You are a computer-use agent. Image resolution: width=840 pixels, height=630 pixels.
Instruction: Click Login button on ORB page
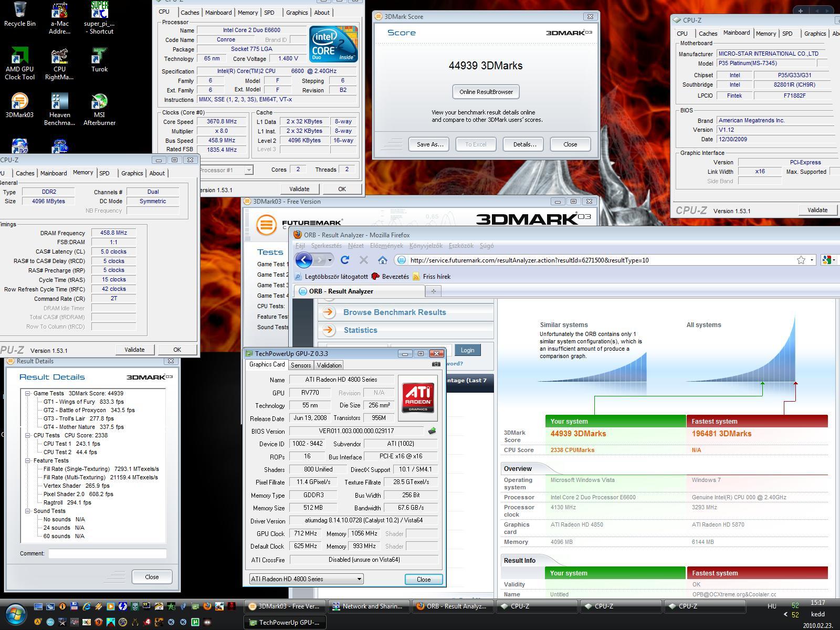tap(467, 350)
